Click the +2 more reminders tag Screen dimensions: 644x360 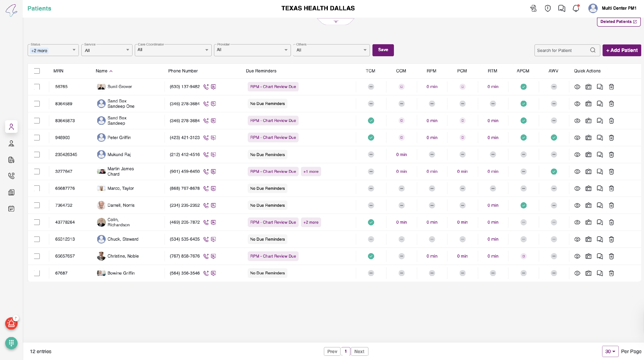(x=311, y=222)
